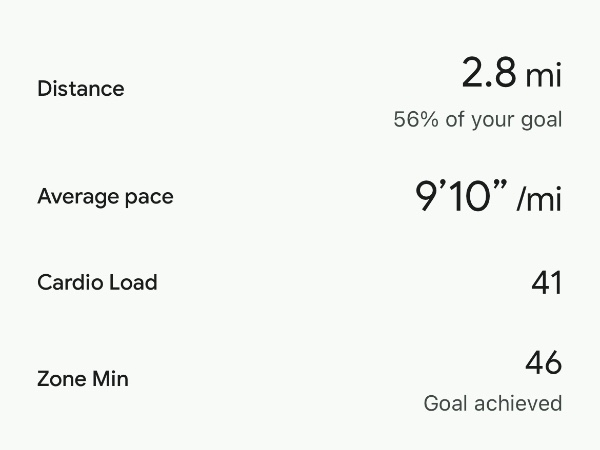Select the word Min in Zone Min
Image resolution: width=600 pixels, height=450 pixels.
tap(110, 379)
